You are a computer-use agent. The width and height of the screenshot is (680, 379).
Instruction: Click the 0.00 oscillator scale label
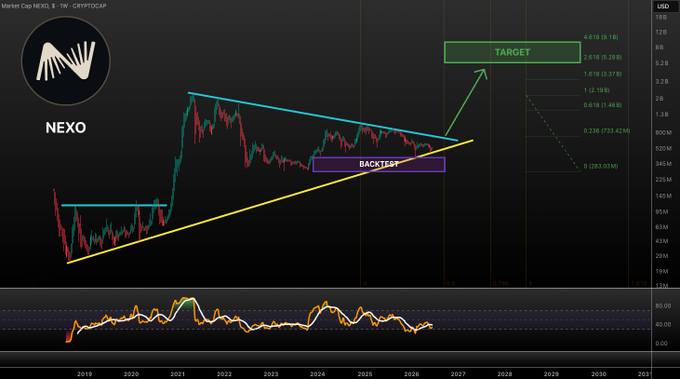(x=661, y=343)
